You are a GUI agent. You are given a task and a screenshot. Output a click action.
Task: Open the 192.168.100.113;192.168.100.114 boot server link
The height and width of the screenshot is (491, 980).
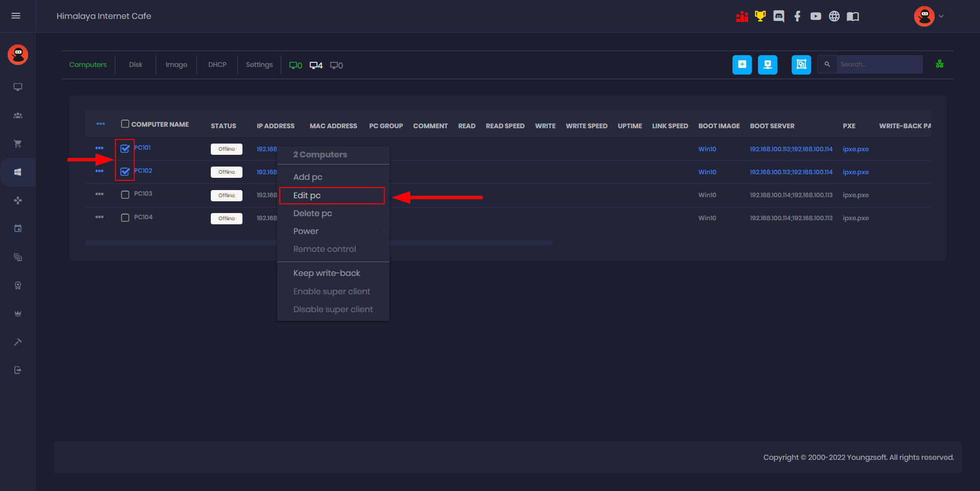pos(790,149)
